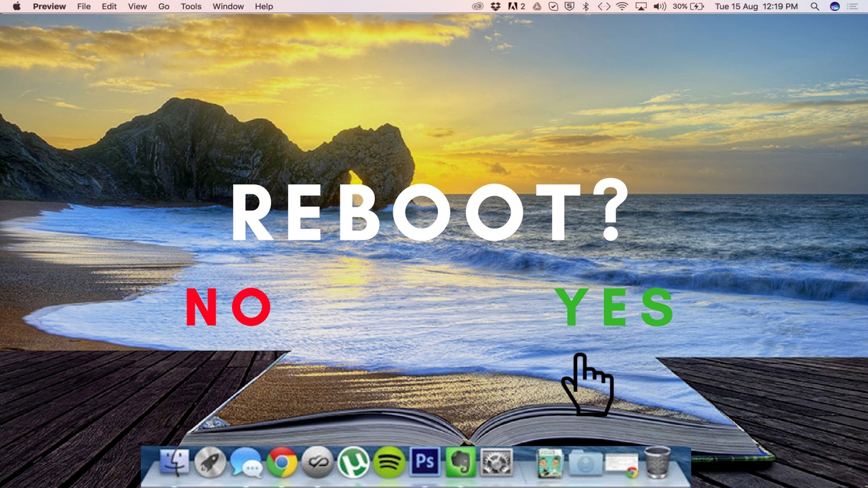Click the Siri icon in menu bar
The width and height of the screenshot is (868, 488).
[835, 6]
